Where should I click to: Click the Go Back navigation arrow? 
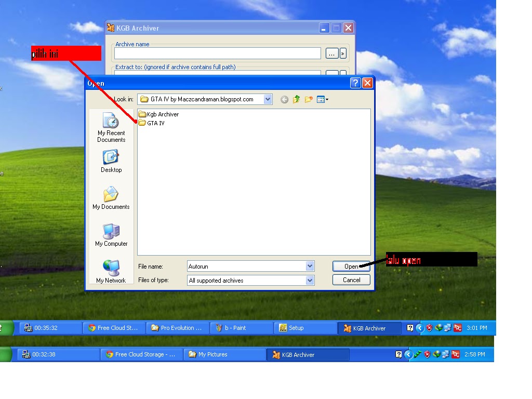284,99
